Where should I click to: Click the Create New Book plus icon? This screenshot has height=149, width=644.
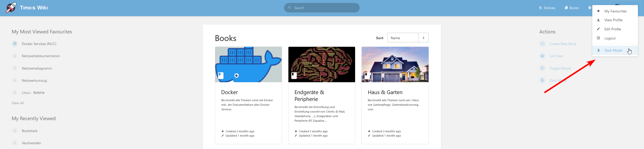542,44
